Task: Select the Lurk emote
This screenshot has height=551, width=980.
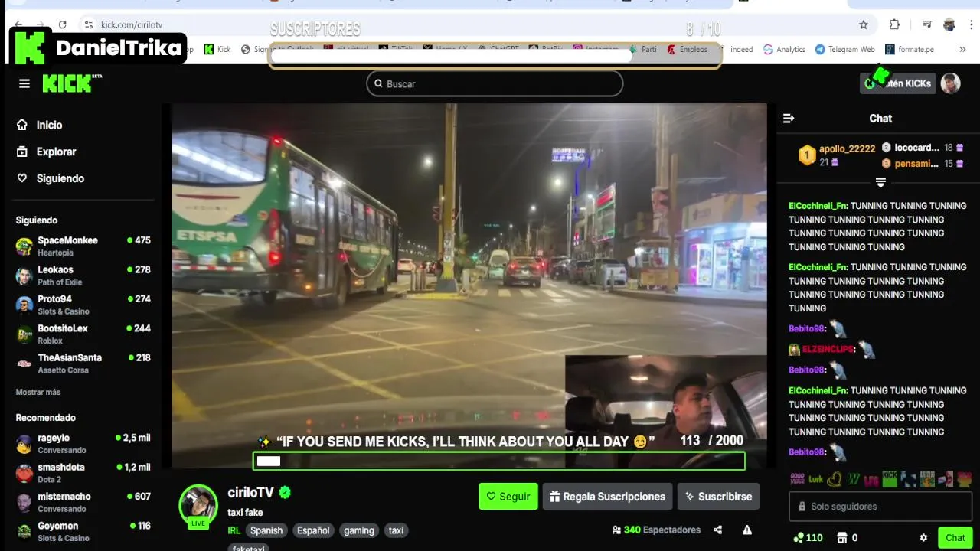Action: coord(815,479)
